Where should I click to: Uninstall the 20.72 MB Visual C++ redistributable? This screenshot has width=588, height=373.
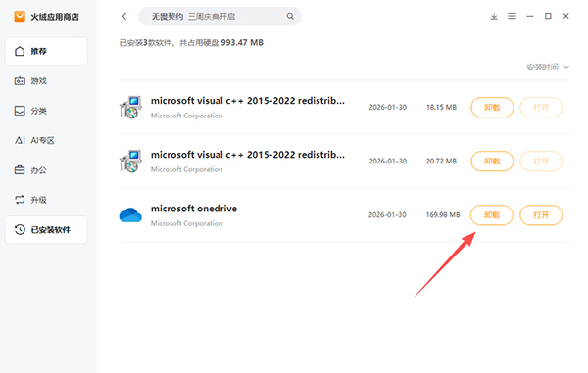point(492,162)
